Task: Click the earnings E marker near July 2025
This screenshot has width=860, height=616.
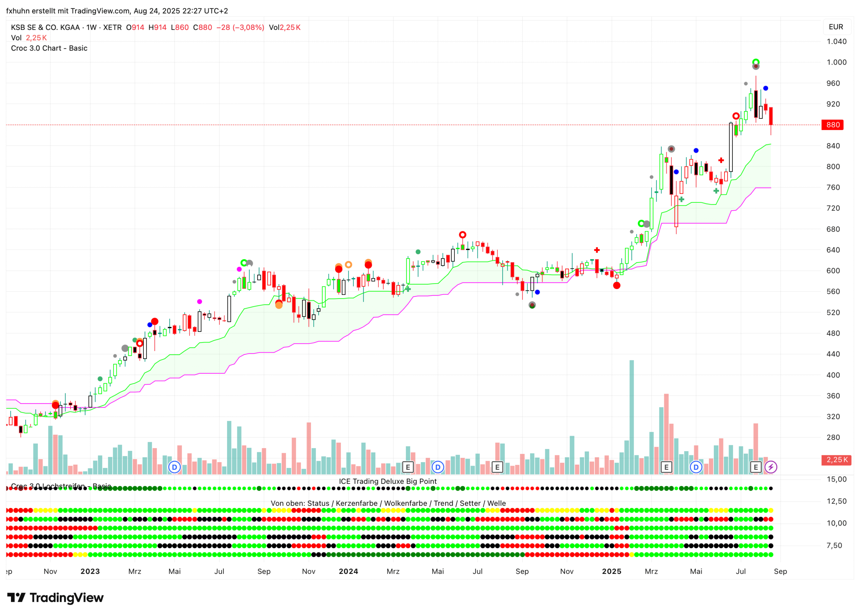Action: tap(756, 467)
